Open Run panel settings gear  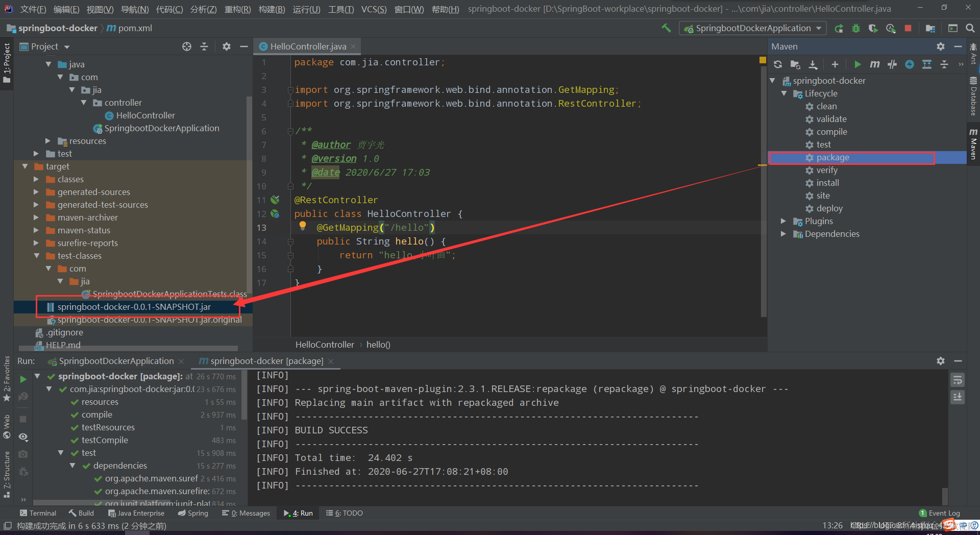tap(941, 361)
